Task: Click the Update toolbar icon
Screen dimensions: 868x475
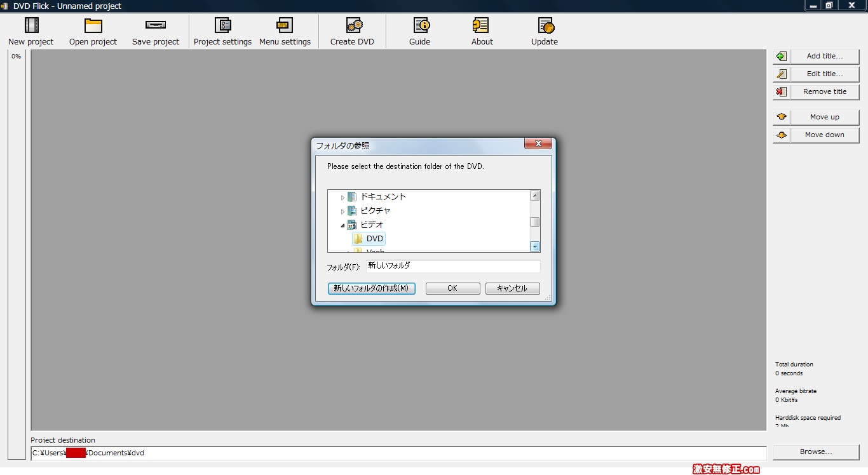Action: coord(546,25)
